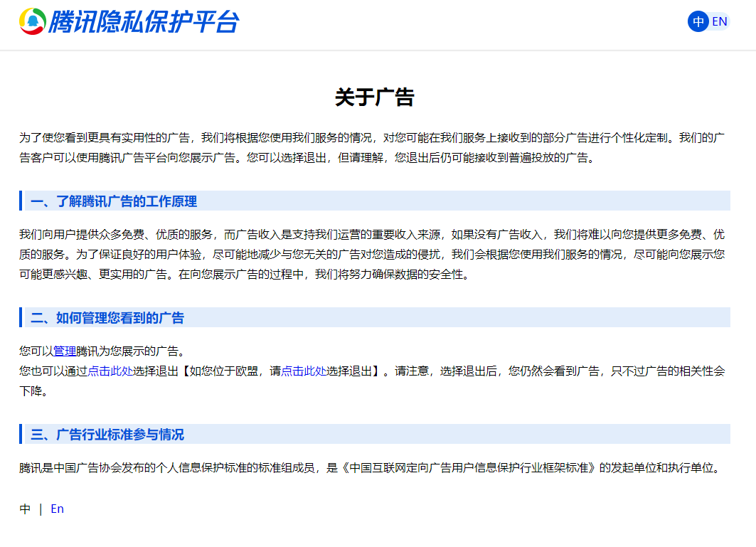This screenshot has height=547, width=756.
Task: Click the separator between footer 中 and En
Action: [x=41, y=509]
